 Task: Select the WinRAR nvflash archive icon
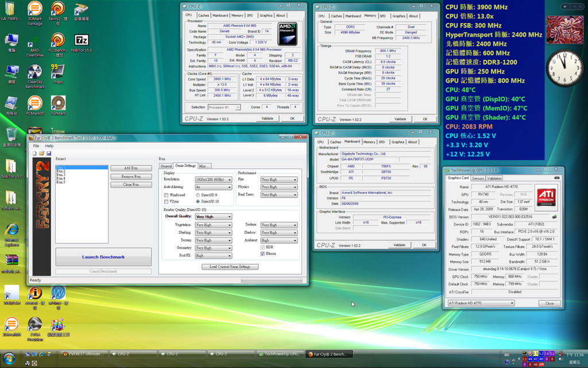pos(11,263)
